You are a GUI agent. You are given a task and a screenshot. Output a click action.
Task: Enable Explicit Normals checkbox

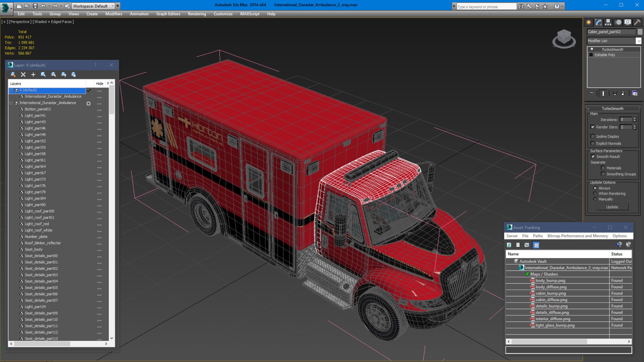coord(593,143)
